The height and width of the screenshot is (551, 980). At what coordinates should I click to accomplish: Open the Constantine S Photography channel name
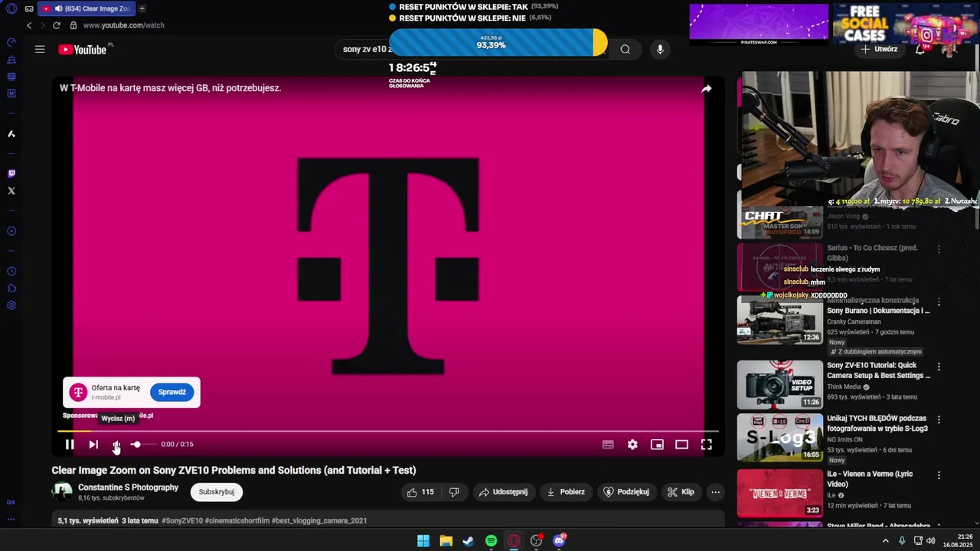coord(128,487)
